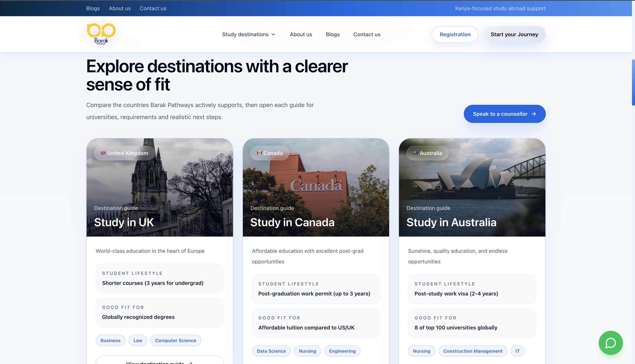Click 'Kenya-focused study abroad support' text
Screen dimensions: 635x364
(x=500, y=8)
